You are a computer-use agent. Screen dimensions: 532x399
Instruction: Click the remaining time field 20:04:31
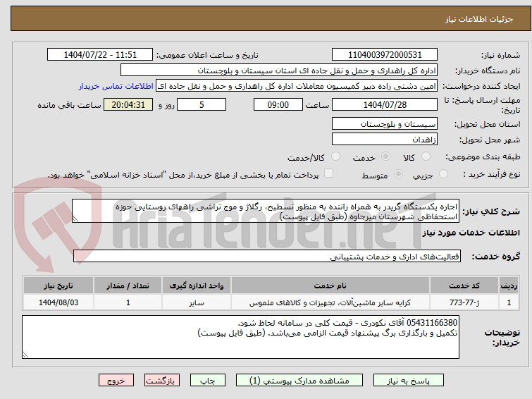(x=128, y=104)
